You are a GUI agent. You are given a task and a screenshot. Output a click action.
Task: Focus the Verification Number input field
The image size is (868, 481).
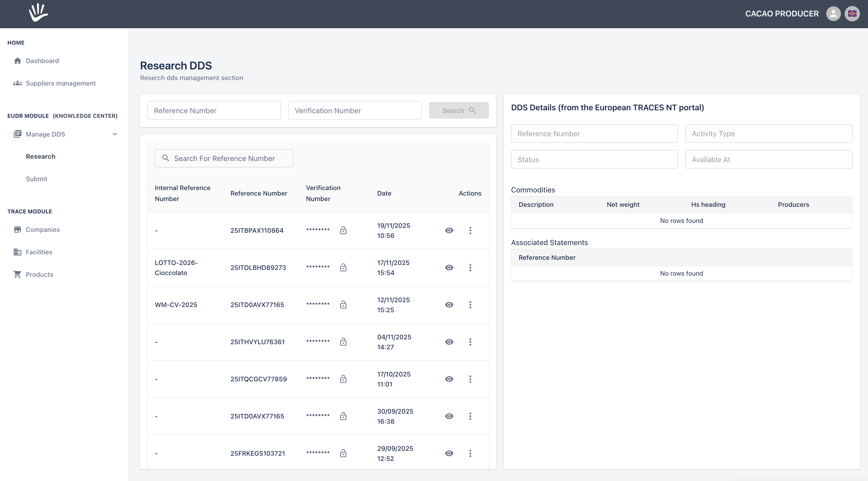355,110
